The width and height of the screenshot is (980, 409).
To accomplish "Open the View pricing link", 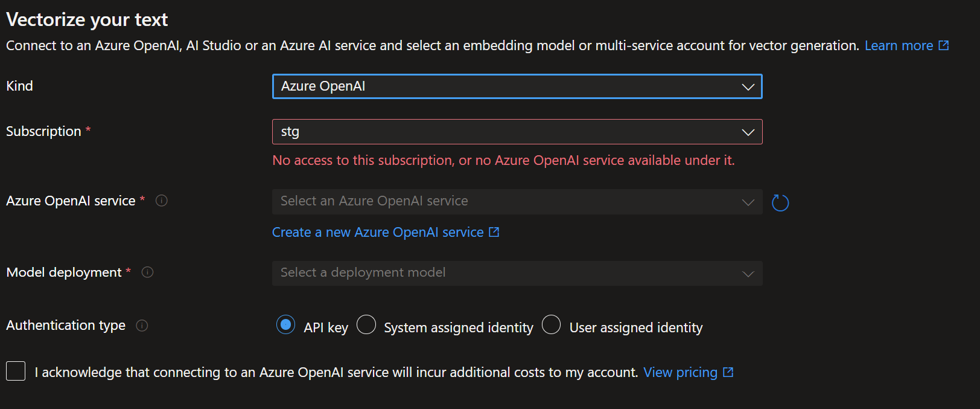I will point(680,372).
